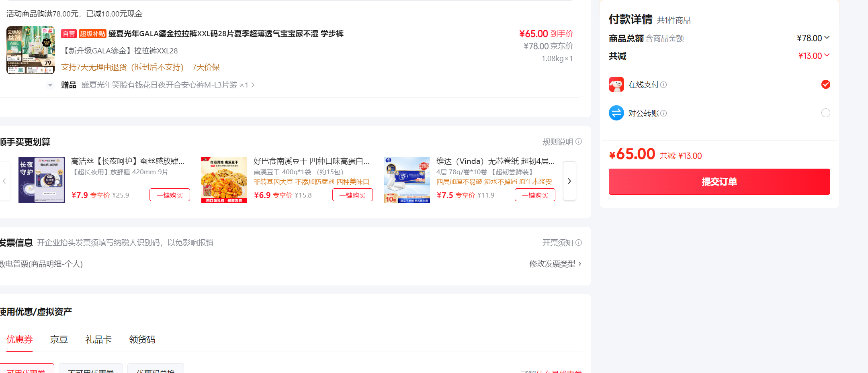Open the info tooltip beside 在线支付
This screenshot has height=373, width=868.
pos(663,85)
